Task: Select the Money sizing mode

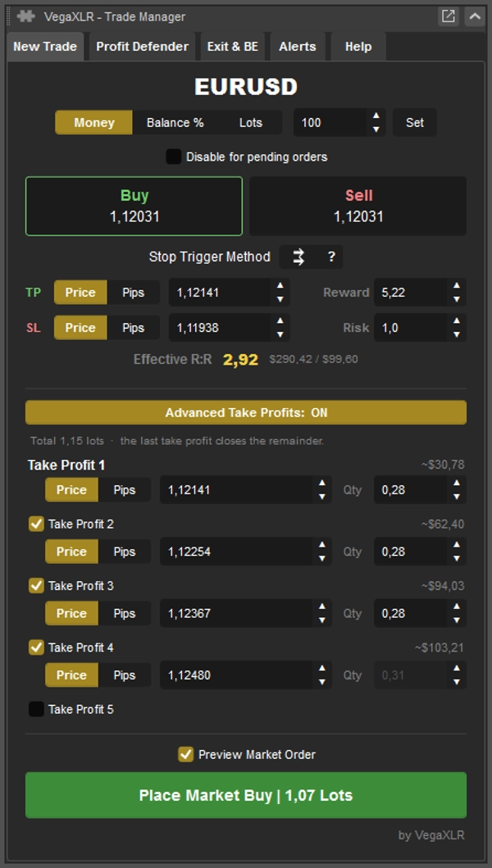Action: tap(93, 122)
